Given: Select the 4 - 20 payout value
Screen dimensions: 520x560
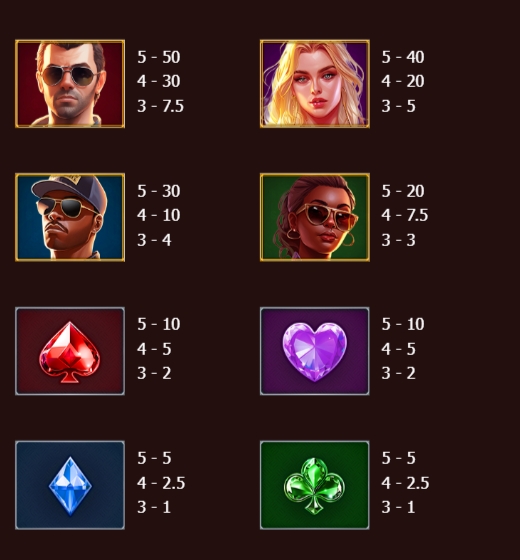Looking at the screenshot, I should [x=403, y=81].
